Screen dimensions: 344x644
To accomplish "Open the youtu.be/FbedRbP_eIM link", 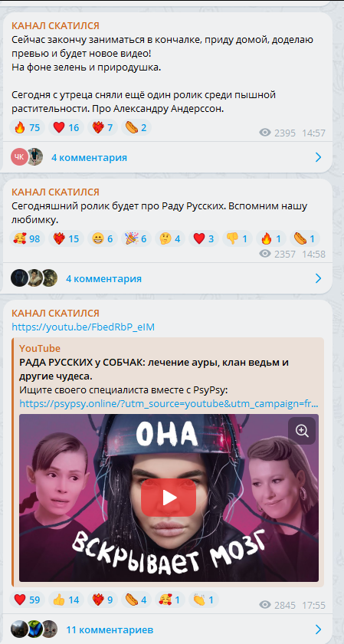I will tap(83, 327).
